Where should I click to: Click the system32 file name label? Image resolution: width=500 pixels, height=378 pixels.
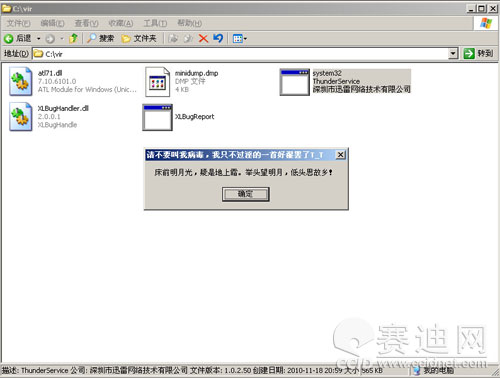(x=327, y=73)
